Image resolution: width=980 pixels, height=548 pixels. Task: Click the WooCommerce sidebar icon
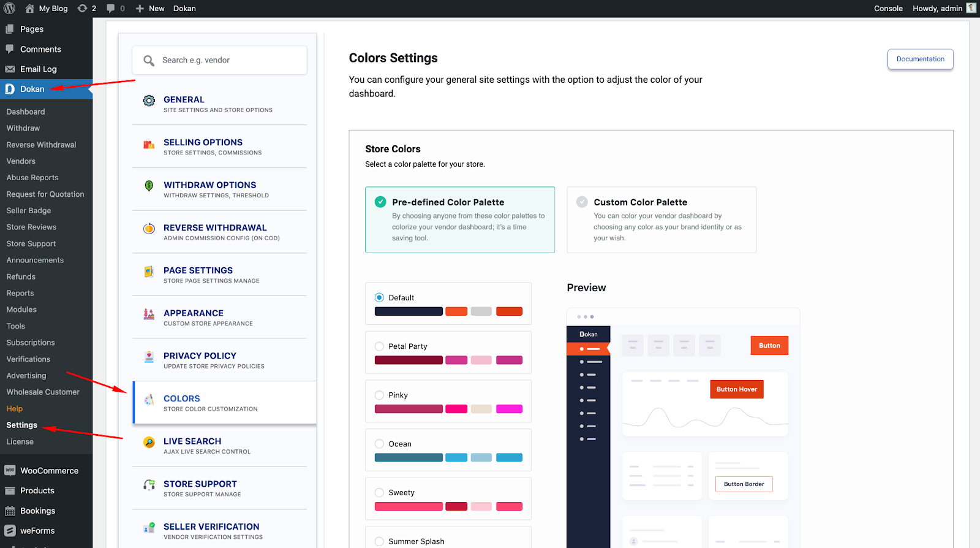[x=10, y=470]
